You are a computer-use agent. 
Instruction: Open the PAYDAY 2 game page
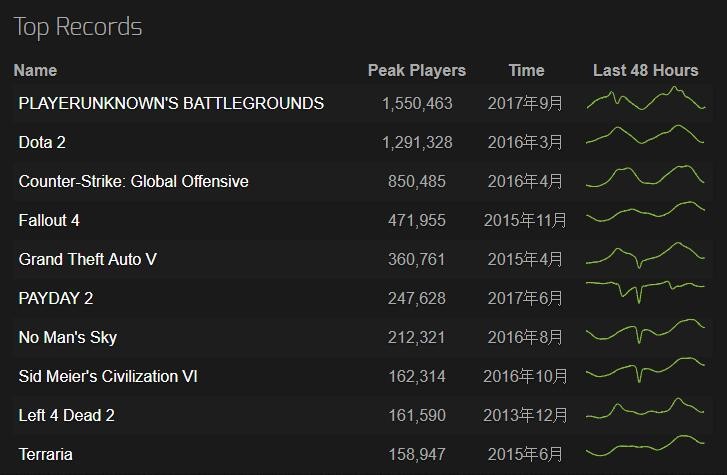click(x=56, y=298)
